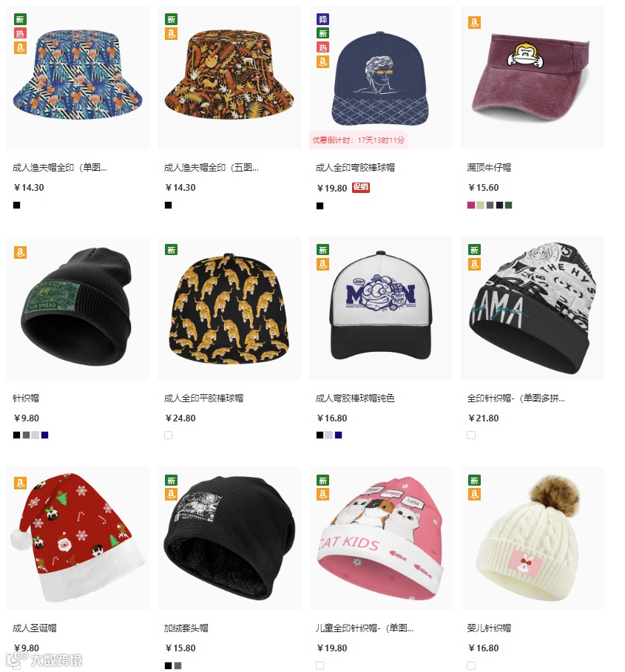
Task: Click the Amazon badge on the MOON trucker cap
Action: [322, 264]
